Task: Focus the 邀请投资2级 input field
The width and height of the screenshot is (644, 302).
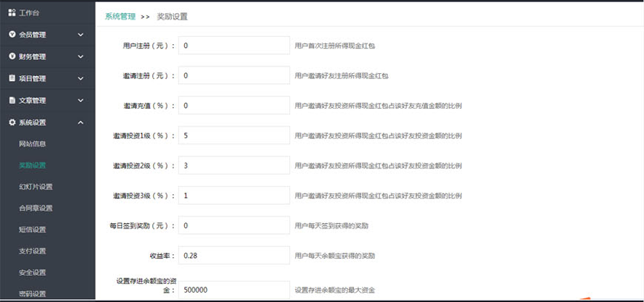Action: tap(234, 165)
